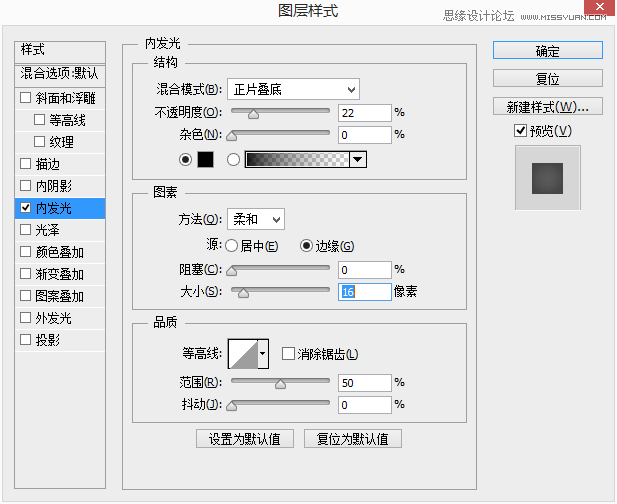Expand the gradient picker arrow
617x504 pixels.
pos(358,160)
